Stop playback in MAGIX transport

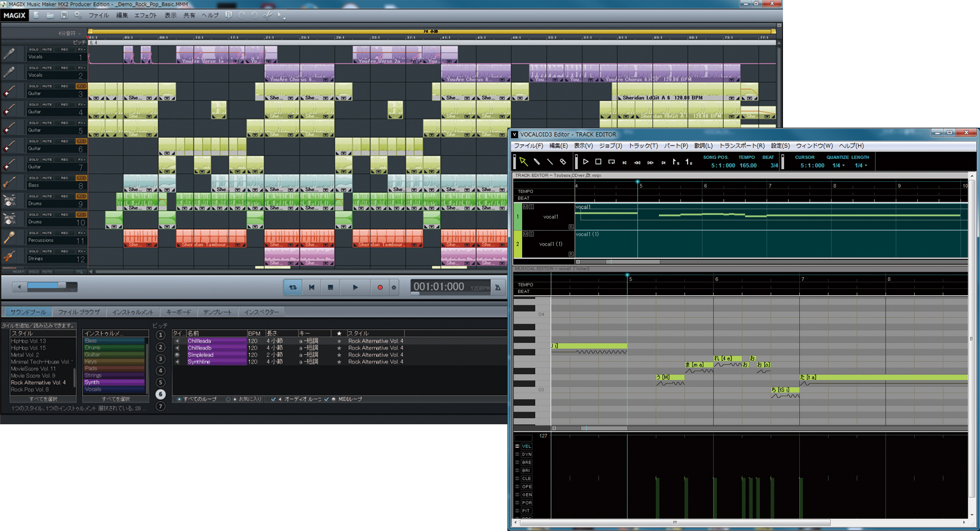(x=330, y=287)
